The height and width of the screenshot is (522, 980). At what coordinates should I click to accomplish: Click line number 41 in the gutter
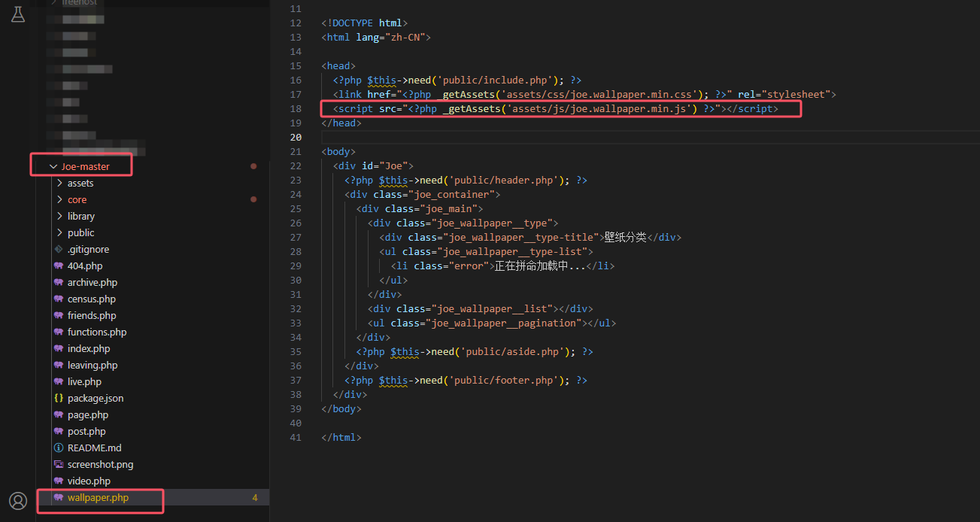(x=295, y=437)
